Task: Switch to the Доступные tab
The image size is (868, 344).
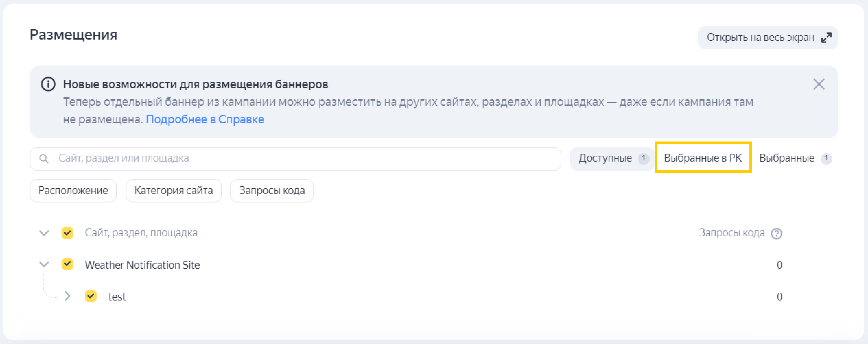Action: point(605,158)
